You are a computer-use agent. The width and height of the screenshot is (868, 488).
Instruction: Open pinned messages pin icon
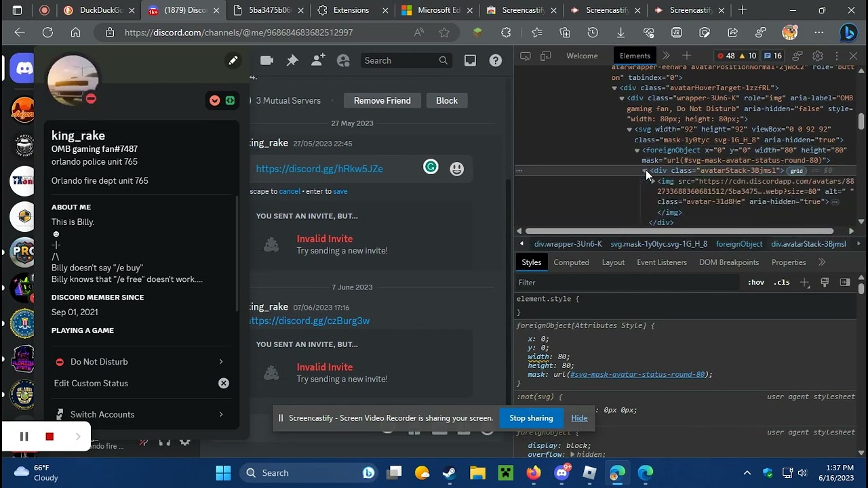click(x=292, y=60)
